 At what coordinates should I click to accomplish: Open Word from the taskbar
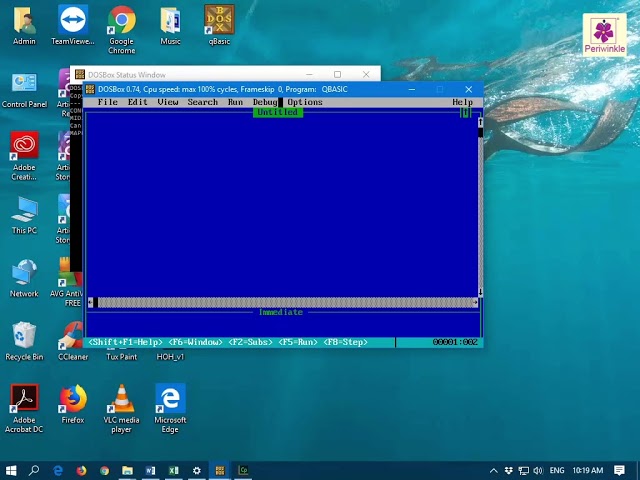coord(150,471)
